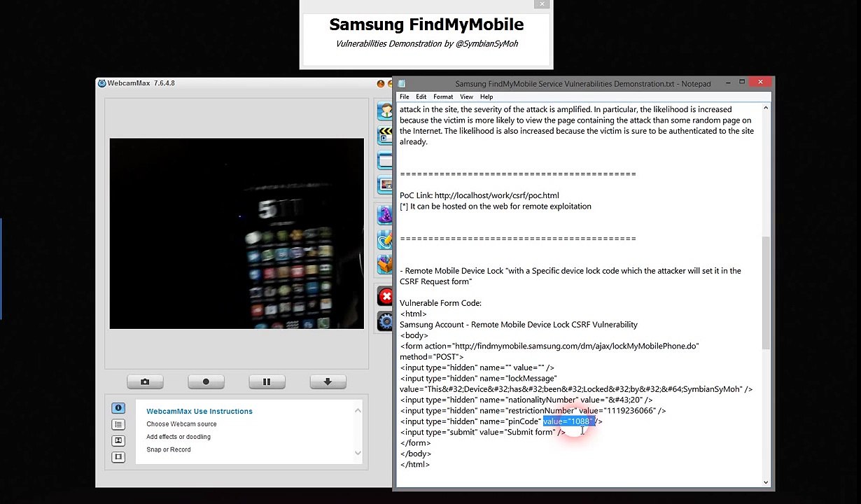Click the snapshot camera button in WebcamMax
This screenshot has height=504, width=861.
click(x=145, y=381)
